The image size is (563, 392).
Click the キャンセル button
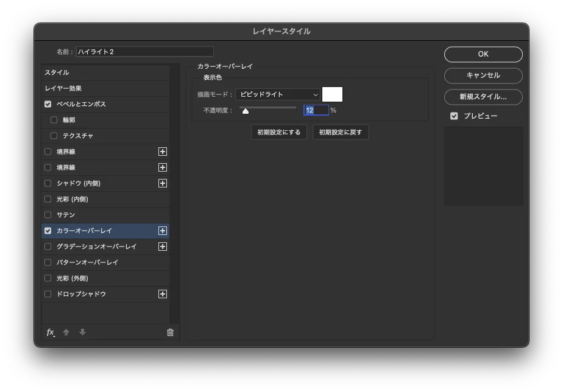coord(483,75)
